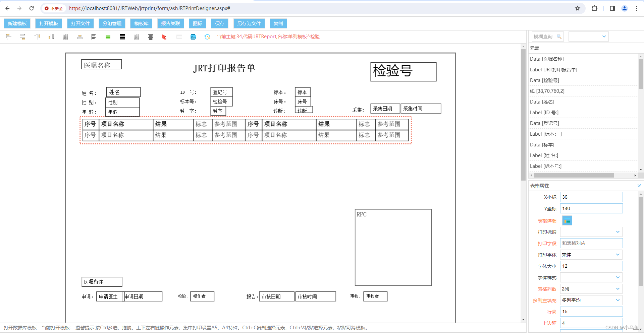Click the grey distribute-columns icon beside align-bottom
This screenshot has width=644, height=333.
(65, 37)
